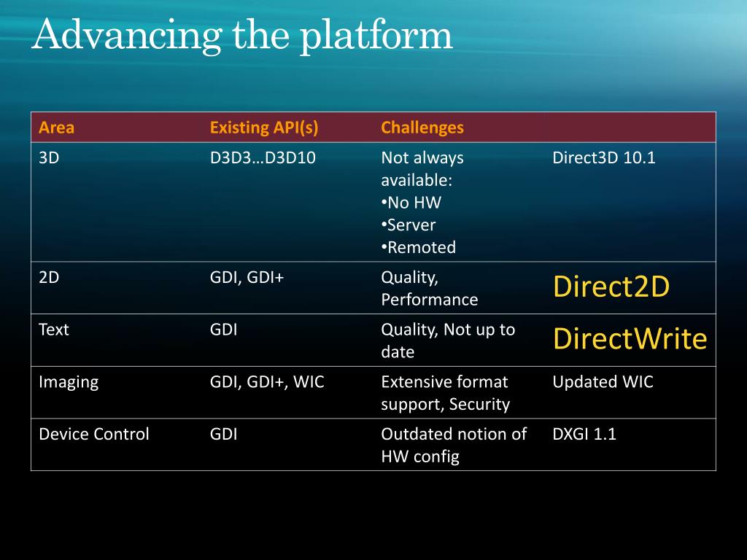Click 'Quality, Not up to date' cell

point(448,341)
